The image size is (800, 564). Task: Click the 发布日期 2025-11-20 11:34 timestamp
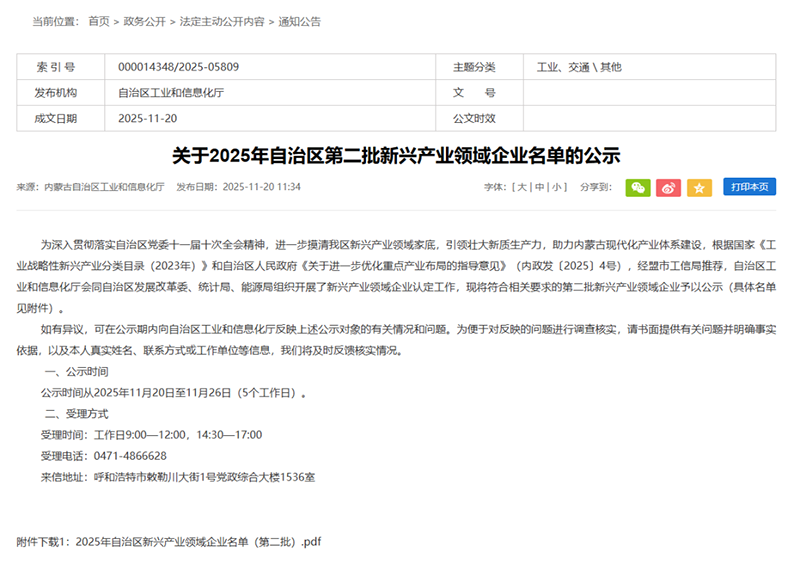238,187
